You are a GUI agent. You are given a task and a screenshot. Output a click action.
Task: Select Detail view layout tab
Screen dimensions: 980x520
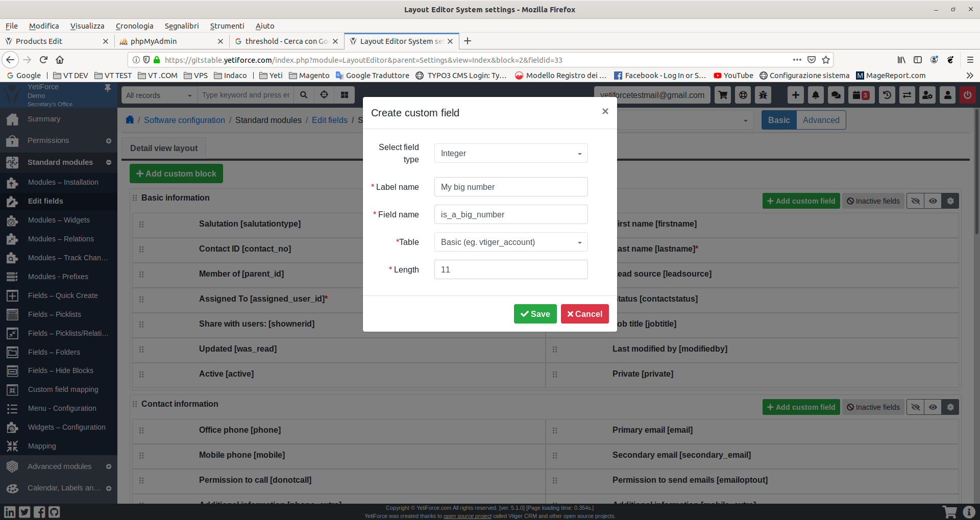point(164,148)
